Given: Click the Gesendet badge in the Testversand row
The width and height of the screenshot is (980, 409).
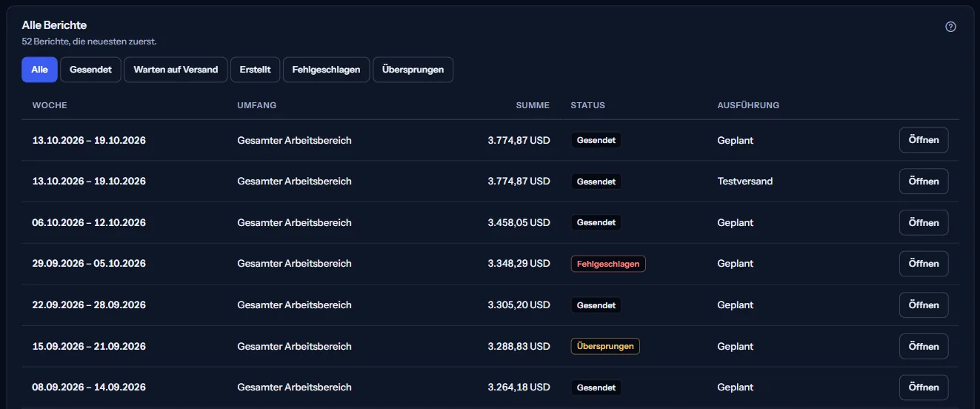Looking at the screenshot, I should [x=596, y=182].
